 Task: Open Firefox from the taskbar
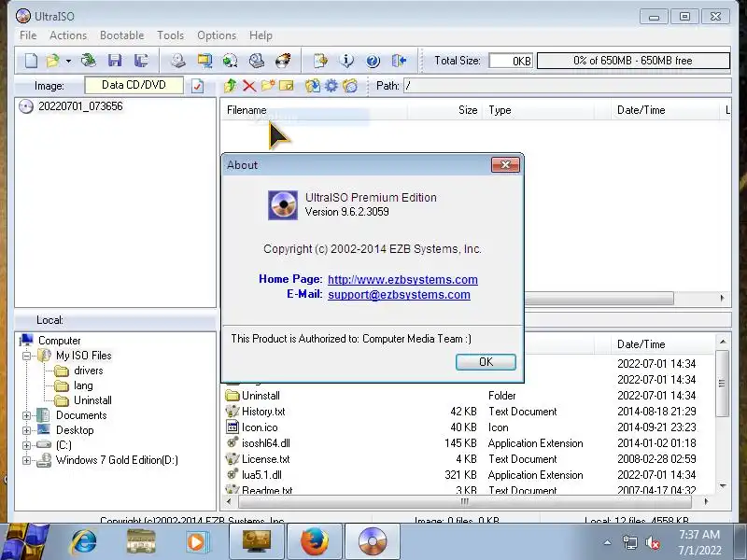point(315,541)
